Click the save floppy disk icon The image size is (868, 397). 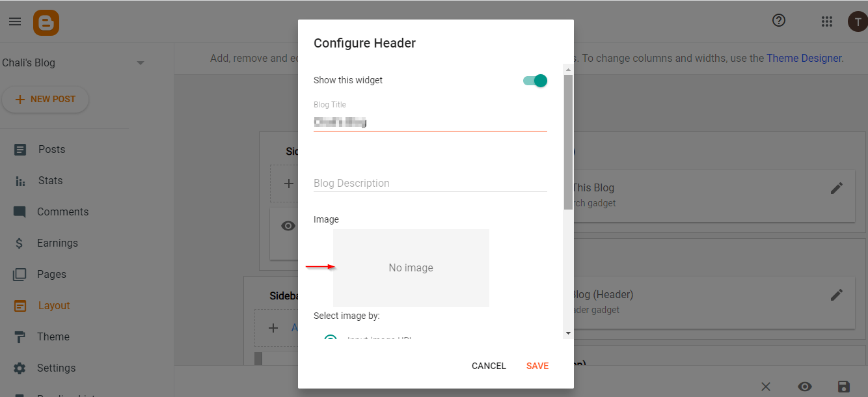[x=844, y=387]
